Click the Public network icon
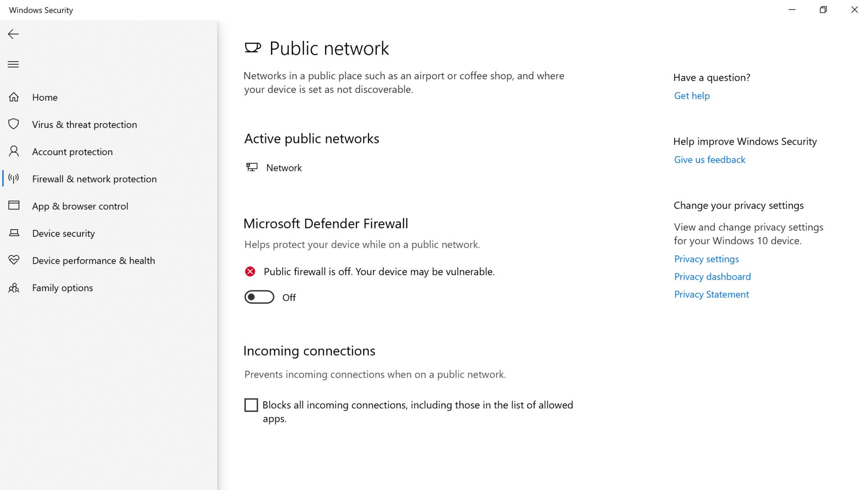The width and height of the screenshot is (868, 490). point(252,48)
